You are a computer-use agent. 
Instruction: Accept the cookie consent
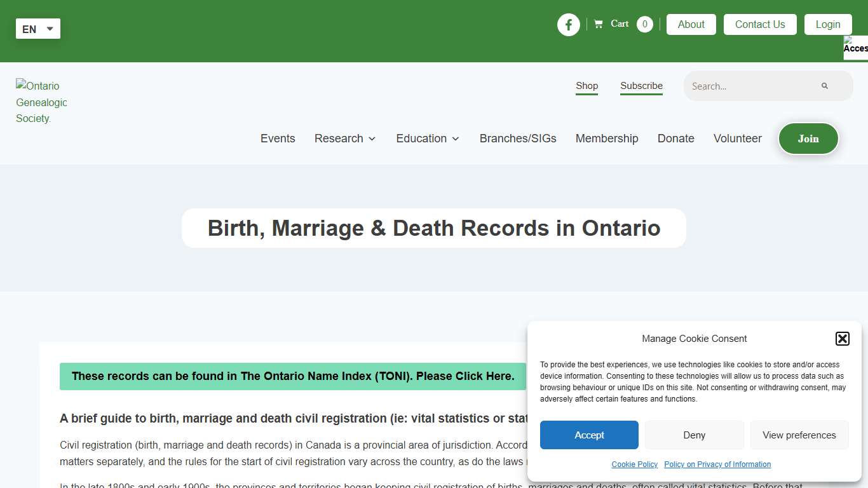tap(589, 435)
